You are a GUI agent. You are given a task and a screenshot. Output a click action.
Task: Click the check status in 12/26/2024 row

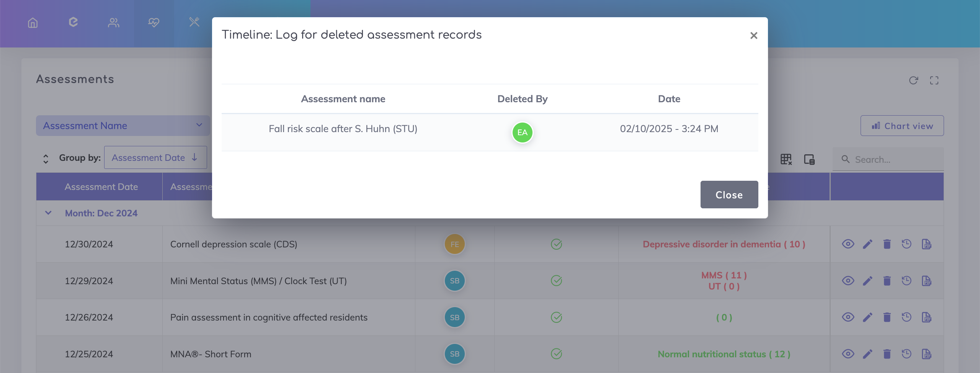(x=556, y=317)
